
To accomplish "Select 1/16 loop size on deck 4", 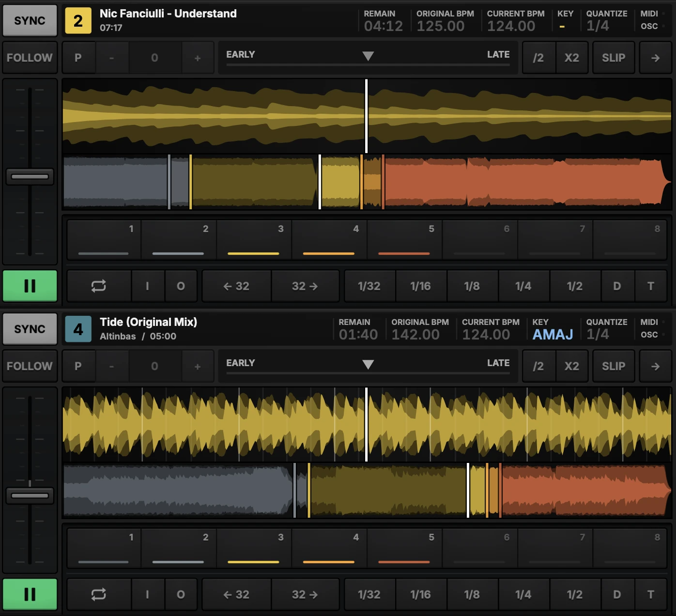I will [x=420, y=595].
